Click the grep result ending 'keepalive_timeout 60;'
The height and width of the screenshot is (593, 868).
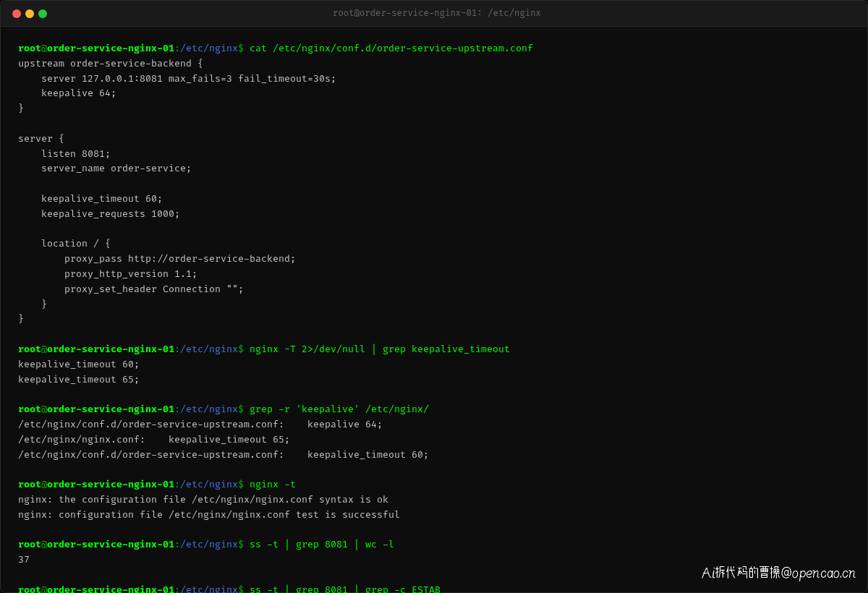(224, 455)
